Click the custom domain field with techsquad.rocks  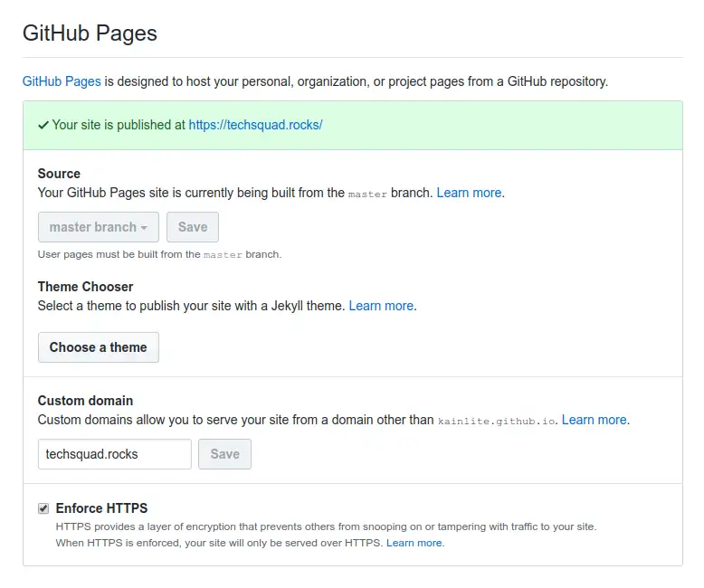point(115,454)
